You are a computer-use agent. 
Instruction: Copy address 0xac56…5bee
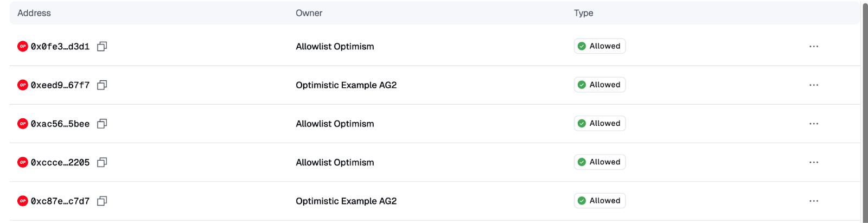pyautogui.click(x=102, y=124)
